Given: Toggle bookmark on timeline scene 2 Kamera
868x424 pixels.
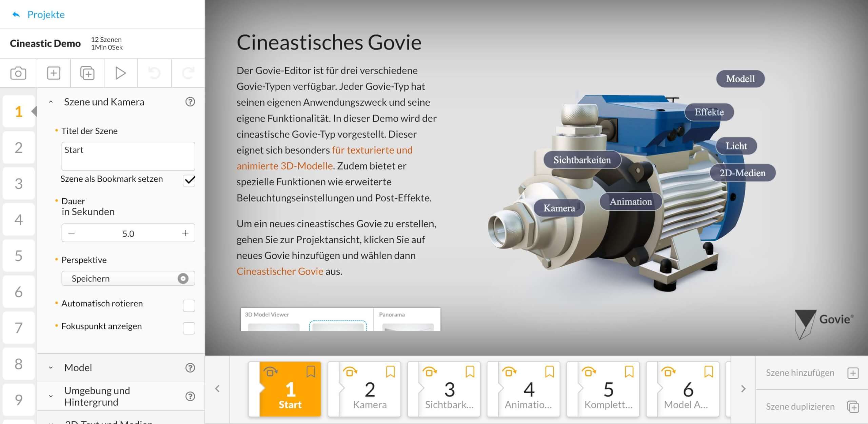Looking at the screenshot, I should 390,372.
